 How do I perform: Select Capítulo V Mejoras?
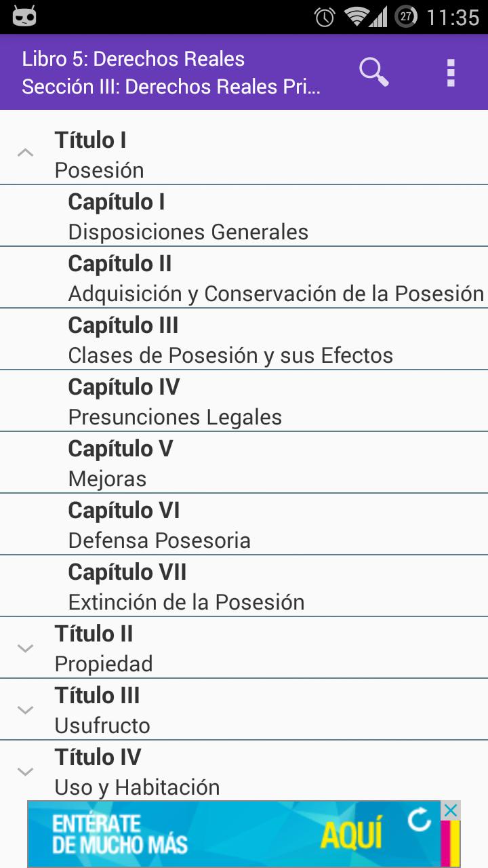[x=121, y=463]
